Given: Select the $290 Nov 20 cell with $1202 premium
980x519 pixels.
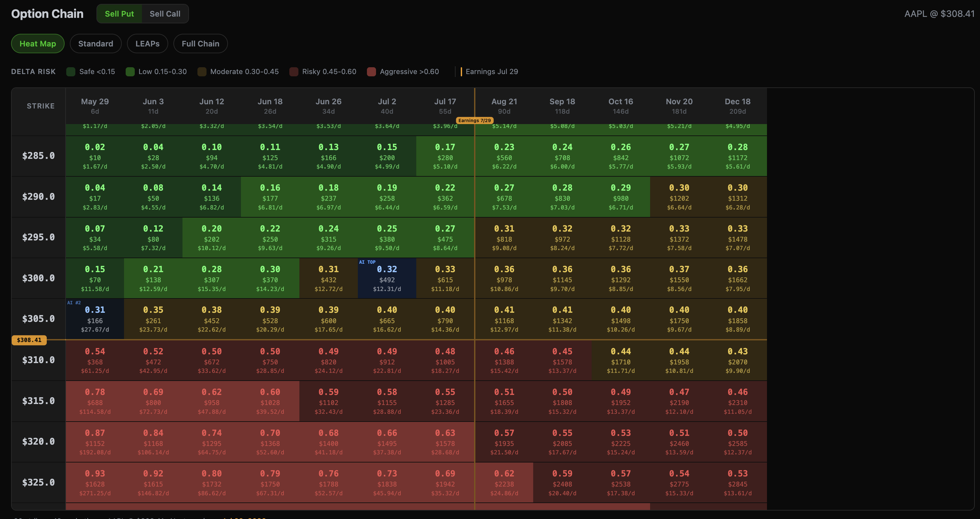Looking at the screenshot, I should tap(679, 197).
